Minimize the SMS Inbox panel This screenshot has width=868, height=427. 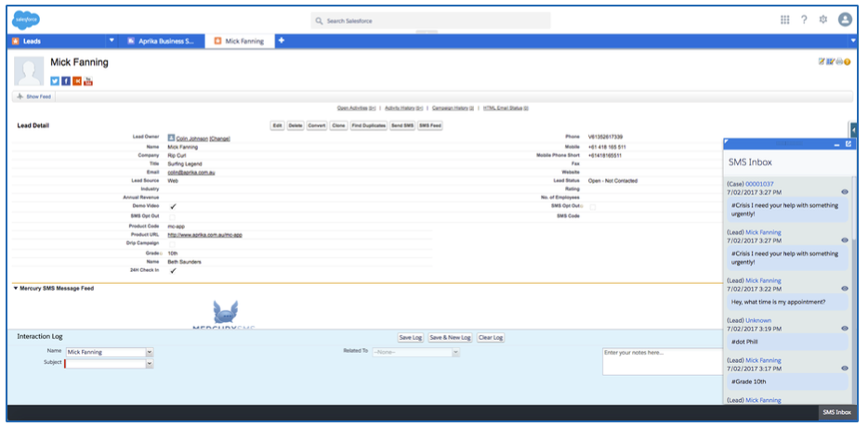837,145
